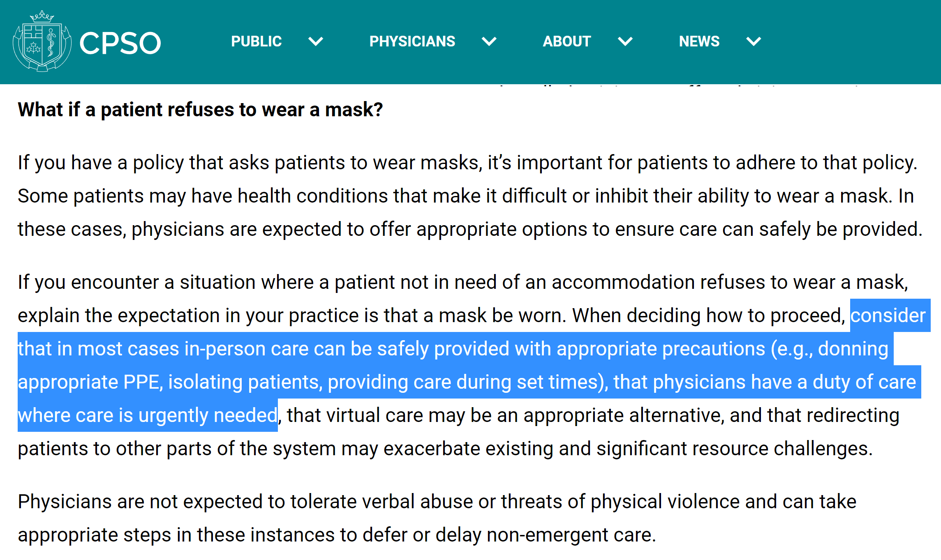Open the ABOUT menu

567,41
